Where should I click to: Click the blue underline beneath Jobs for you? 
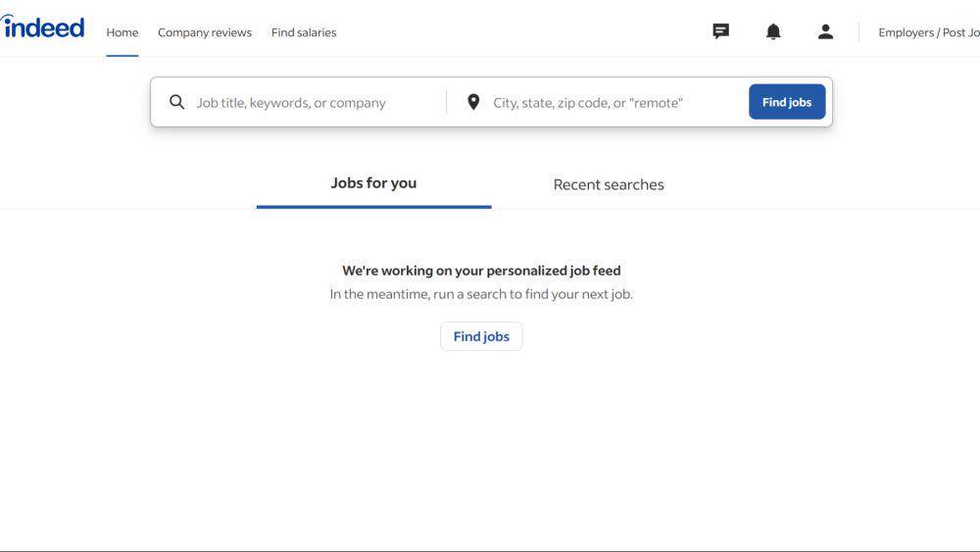(x=373, y=207)
